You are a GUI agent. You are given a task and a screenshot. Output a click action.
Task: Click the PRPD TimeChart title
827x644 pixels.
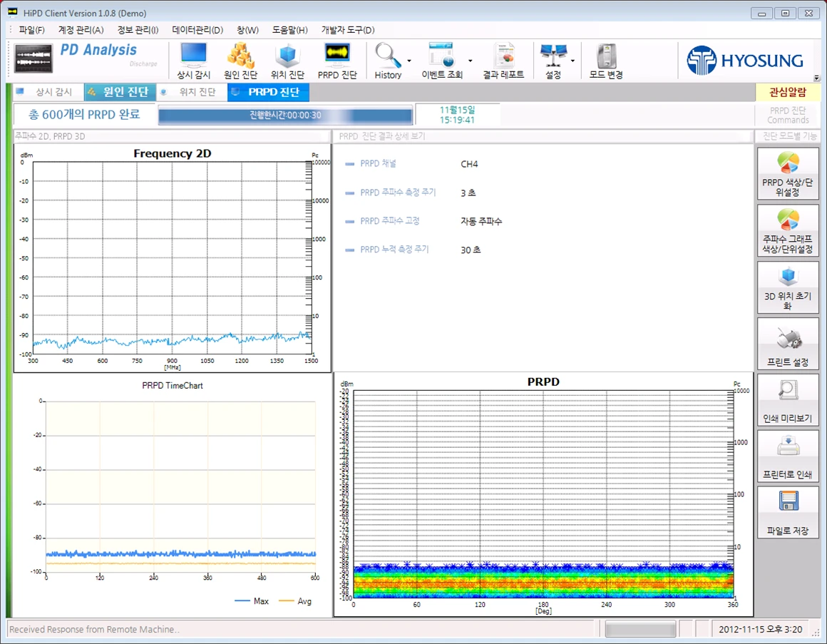[x=173, y=386]
